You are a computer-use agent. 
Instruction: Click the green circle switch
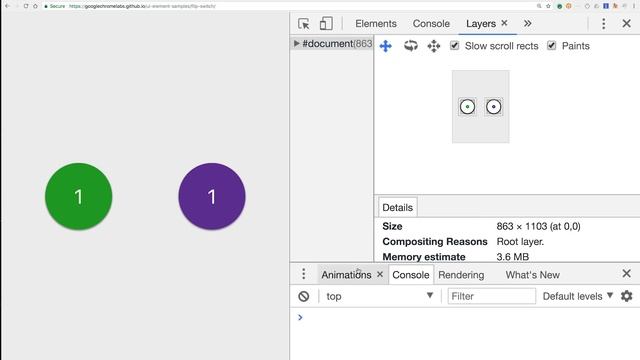point(79,196)
